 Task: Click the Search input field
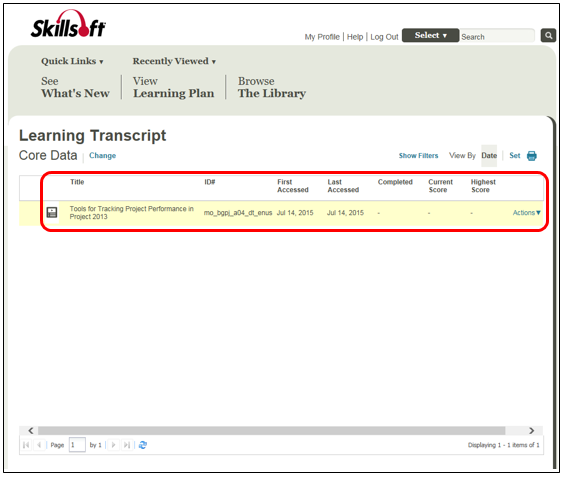497,36
